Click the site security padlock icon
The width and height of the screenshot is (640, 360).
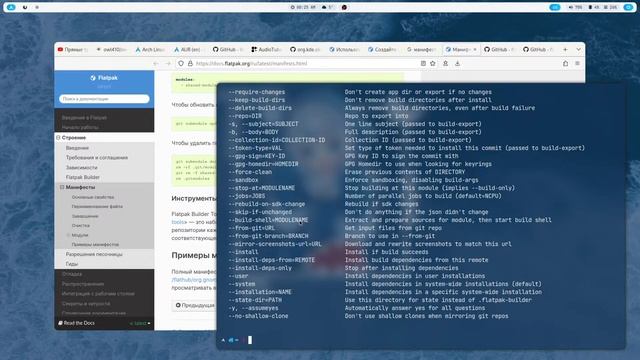pos(190,64)
